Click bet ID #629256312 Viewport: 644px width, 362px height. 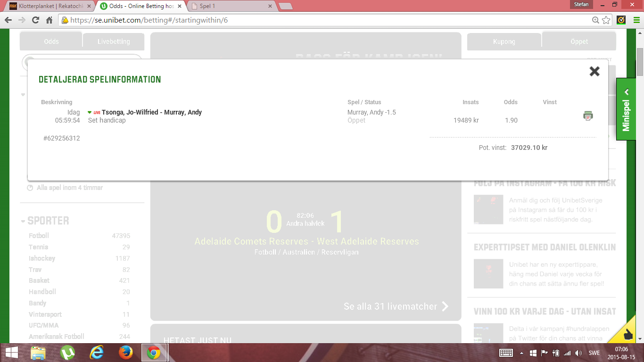pos(61,139)
